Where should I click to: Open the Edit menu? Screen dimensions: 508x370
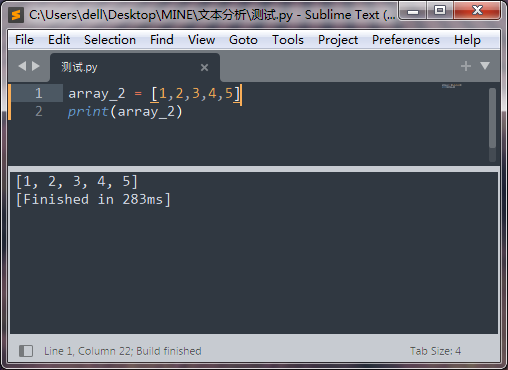[59, 40]
